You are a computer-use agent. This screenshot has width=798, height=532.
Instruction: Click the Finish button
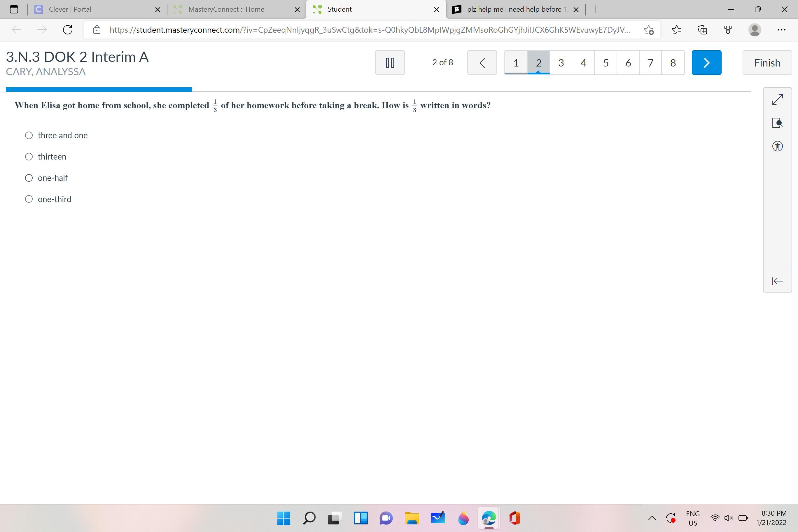point(767,63)
